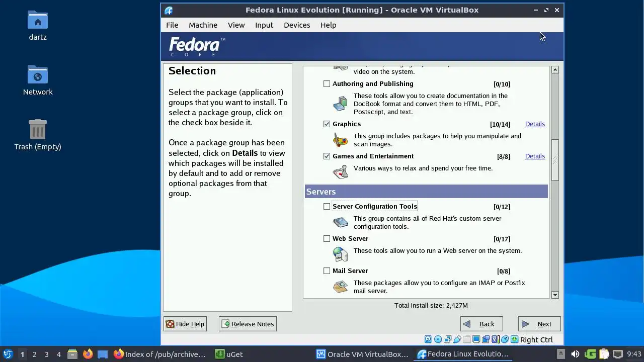The height and width of the screenshot is (362, 644).
Task: Click the uGet tray icon
Action: pos(590,354)
